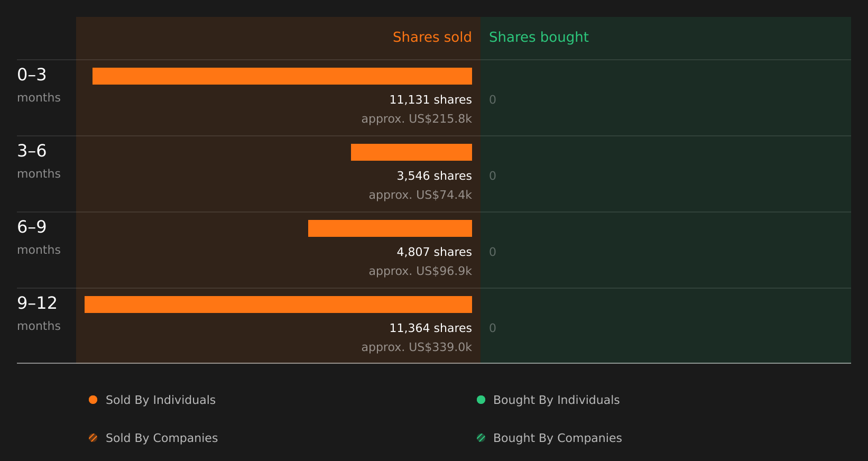
Task: Click the Shares bought column header
Action: click(x=539, y=37)
